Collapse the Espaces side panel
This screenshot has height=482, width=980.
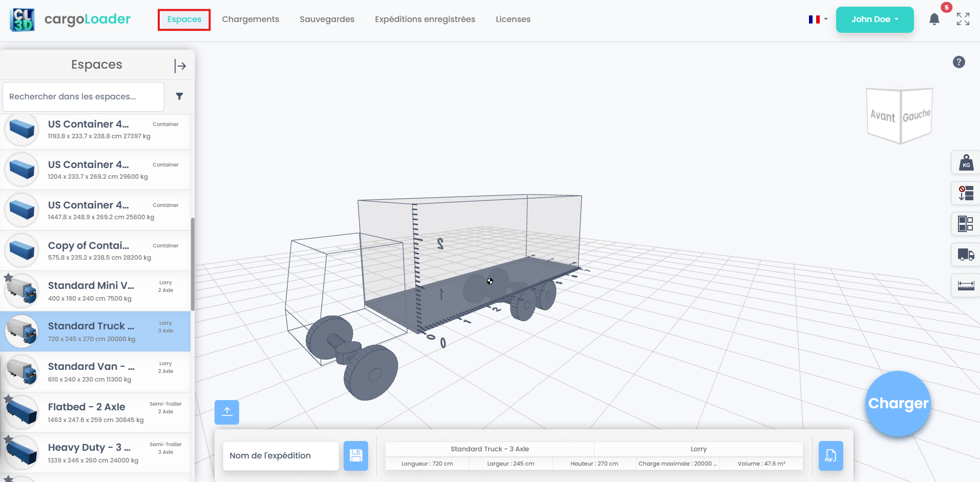(x=180, y=66)
